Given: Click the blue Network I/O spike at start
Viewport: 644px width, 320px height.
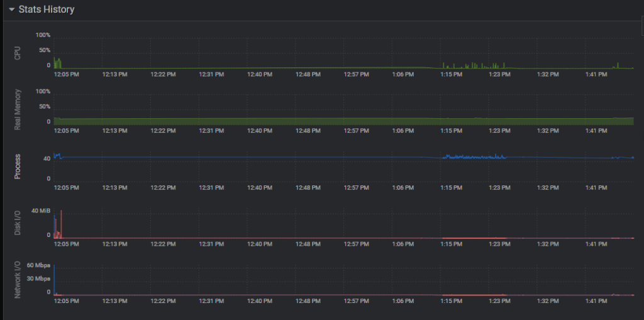Looking at the screenshot, I should coord(54,280).
